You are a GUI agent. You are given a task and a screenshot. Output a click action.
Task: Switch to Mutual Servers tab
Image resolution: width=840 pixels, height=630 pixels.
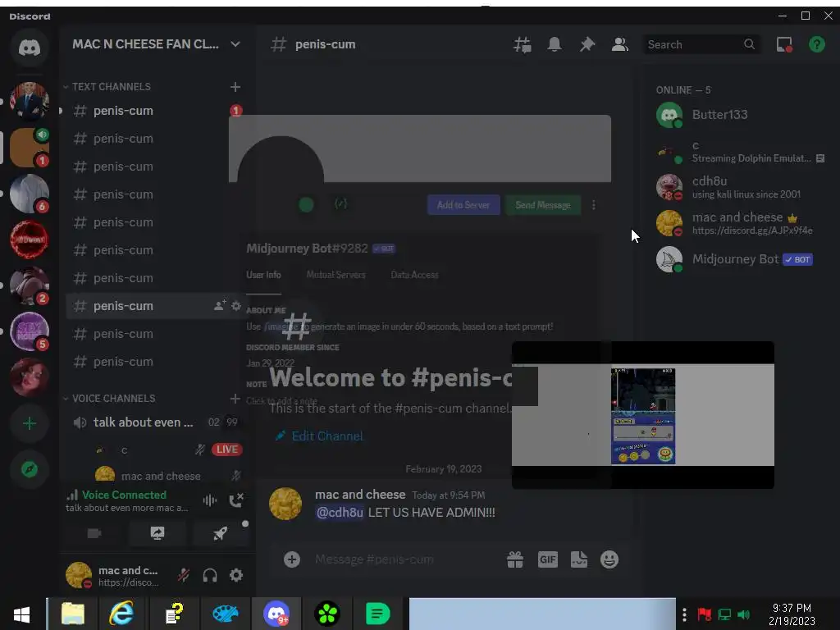tap(336, 275)
